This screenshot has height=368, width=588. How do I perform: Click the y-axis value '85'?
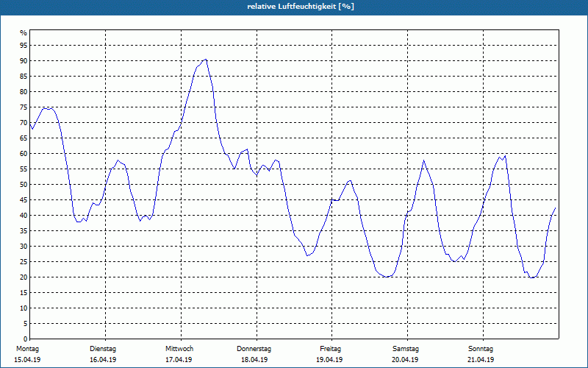click(24, 77)
